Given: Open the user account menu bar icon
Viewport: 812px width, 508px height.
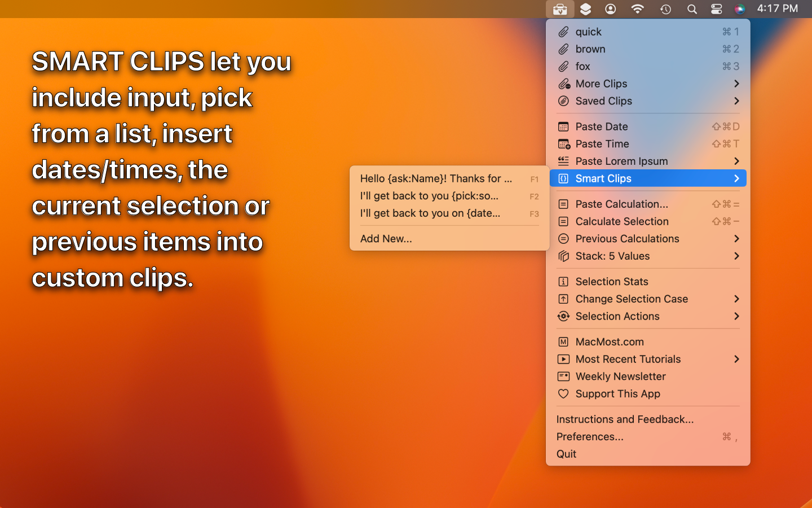Looking at the screenshot, I should pyautogui.click(x=611, y=9).
